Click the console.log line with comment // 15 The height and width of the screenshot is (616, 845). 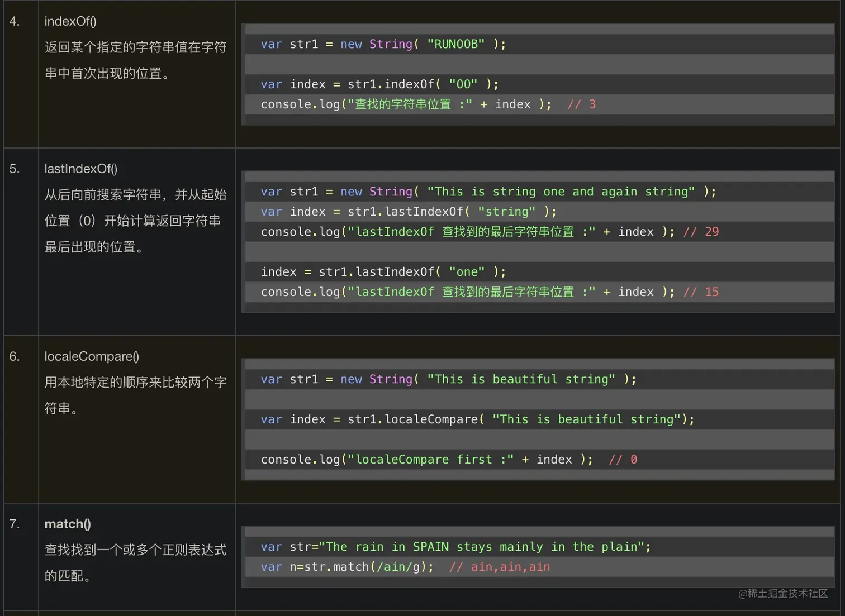coord(490,292)
